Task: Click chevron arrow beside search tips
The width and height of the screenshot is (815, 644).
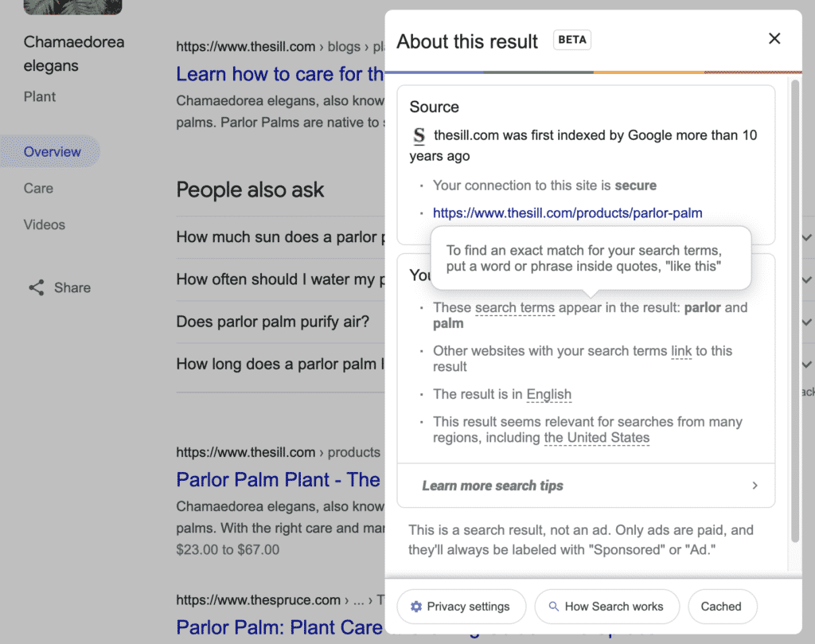Action: pyautogui.click(x=755, y=486)
